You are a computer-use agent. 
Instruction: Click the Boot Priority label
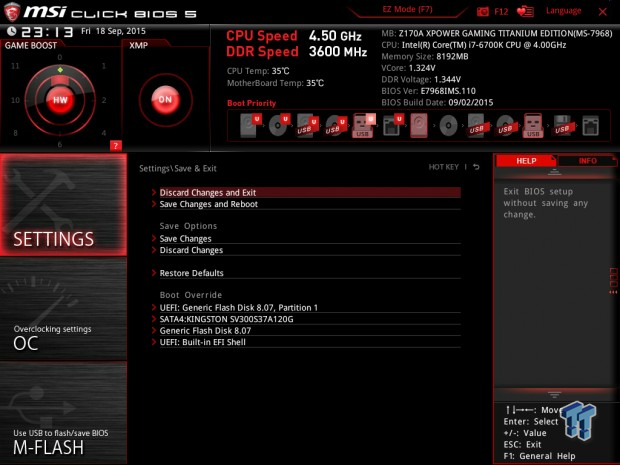251,103
